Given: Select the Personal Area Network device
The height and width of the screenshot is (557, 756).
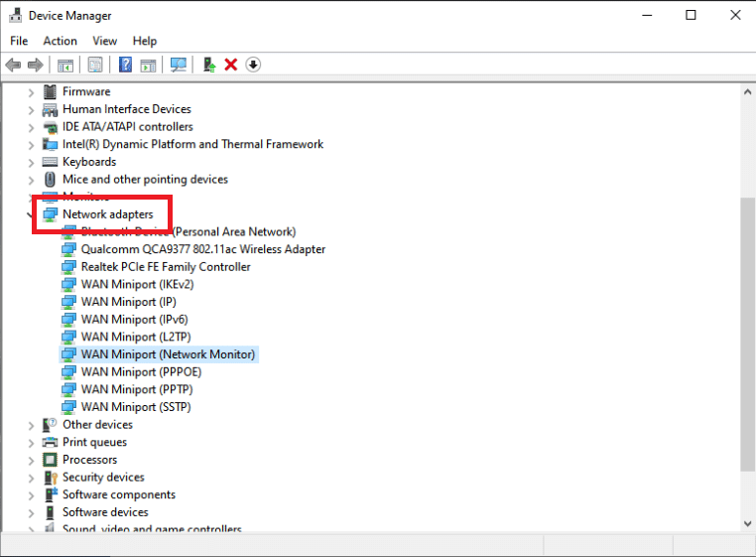Looking at the screenshot, I should pos(189,231).
